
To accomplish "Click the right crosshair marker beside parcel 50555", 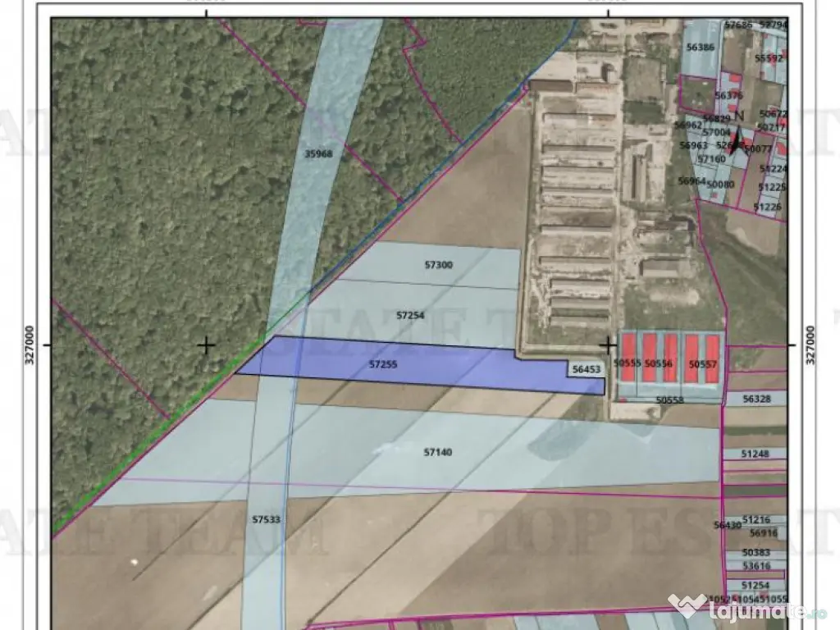I will [x=608, y=345].
